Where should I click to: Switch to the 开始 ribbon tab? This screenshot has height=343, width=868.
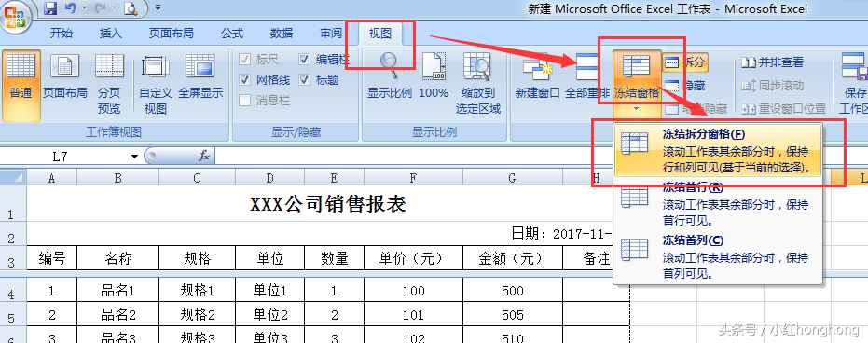pyautogui.click(x=62, y=34)
